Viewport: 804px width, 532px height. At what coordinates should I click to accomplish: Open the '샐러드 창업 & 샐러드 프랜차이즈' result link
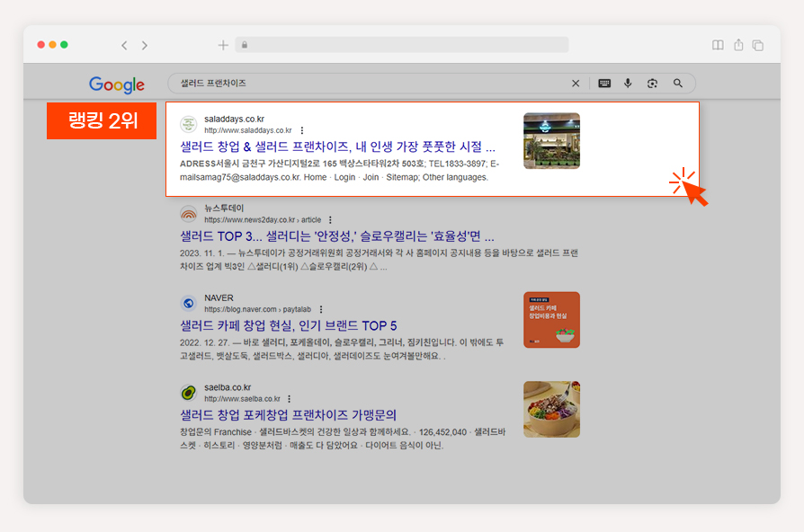point(337,147)
